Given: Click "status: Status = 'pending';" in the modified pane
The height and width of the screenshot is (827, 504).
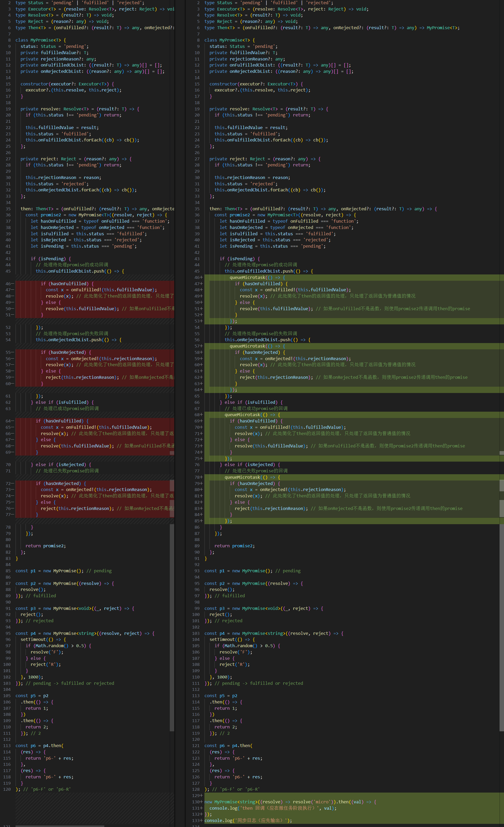Looking at the screenshot, I should click(x=244, y=46).
